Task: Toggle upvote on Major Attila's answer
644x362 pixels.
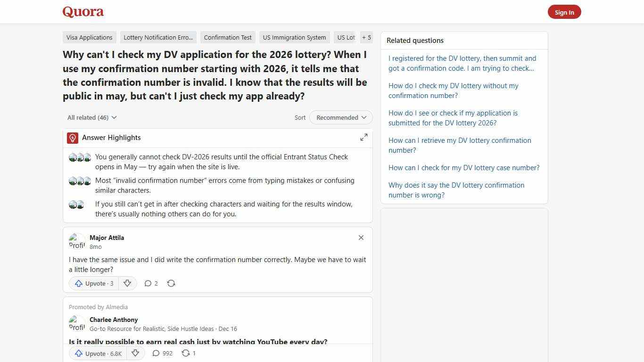Action: click(x=94, y=283)
